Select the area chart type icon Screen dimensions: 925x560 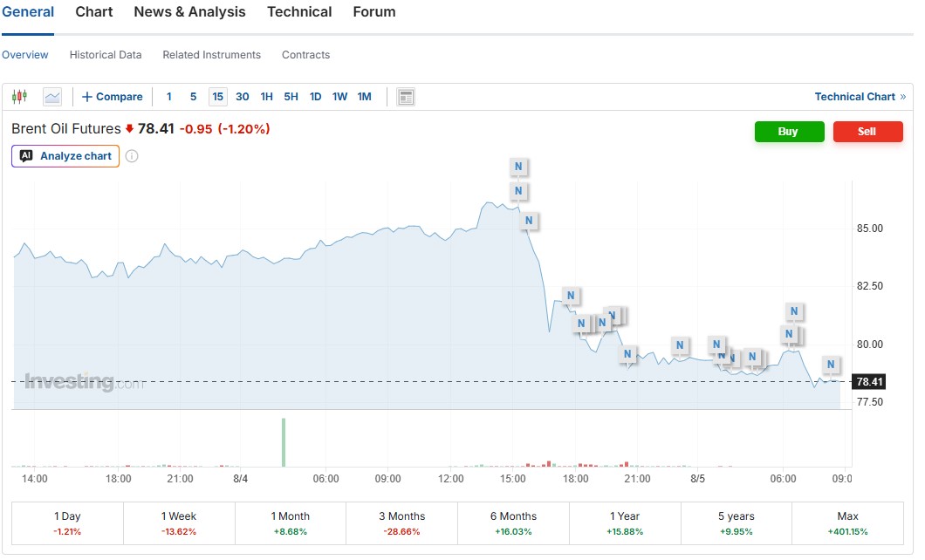pyautogui.click(x=52, y=97)
